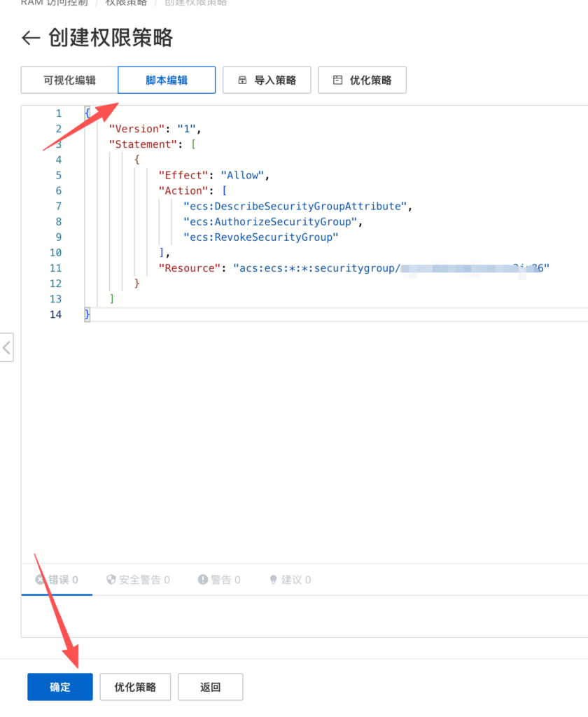
Task: Click the 返回 button
Action: 210,687
